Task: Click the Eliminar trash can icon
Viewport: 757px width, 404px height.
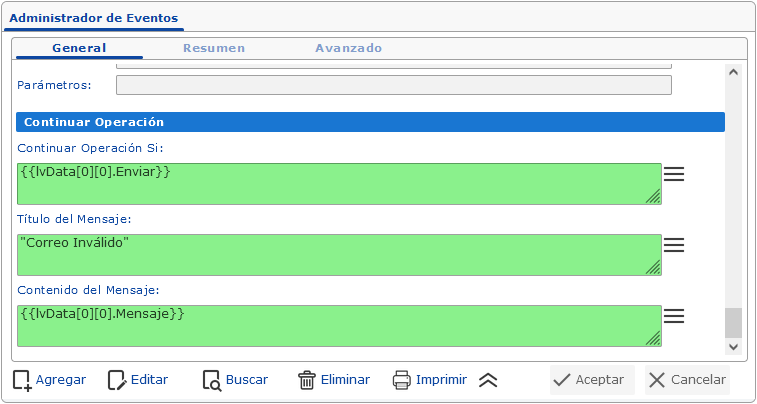Action: pos(307,380)
